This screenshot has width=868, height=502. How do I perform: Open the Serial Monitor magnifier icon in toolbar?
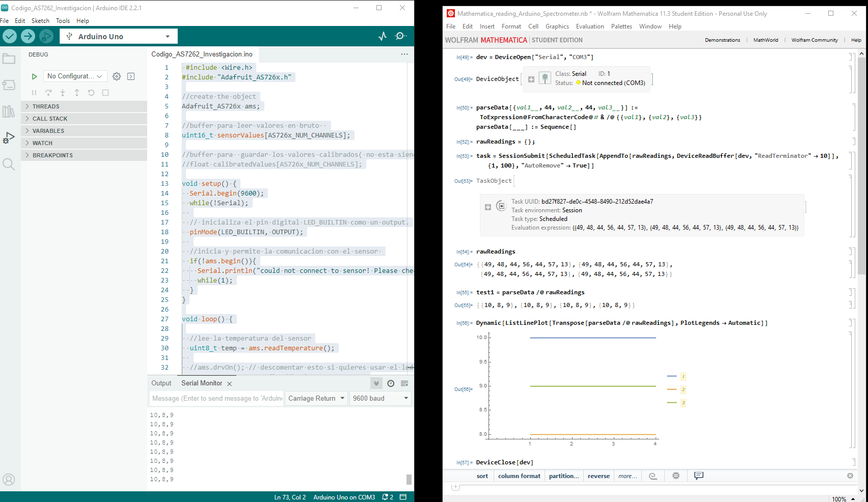[x=401, y=36]
